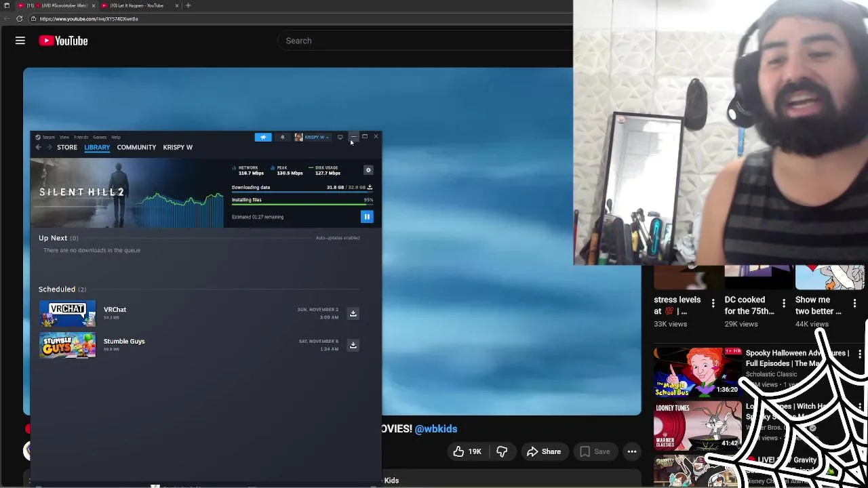Select the Stumble Guys title text
This screenshot has width=868, height=488.
pyautogui.click(x=124, y=341)
